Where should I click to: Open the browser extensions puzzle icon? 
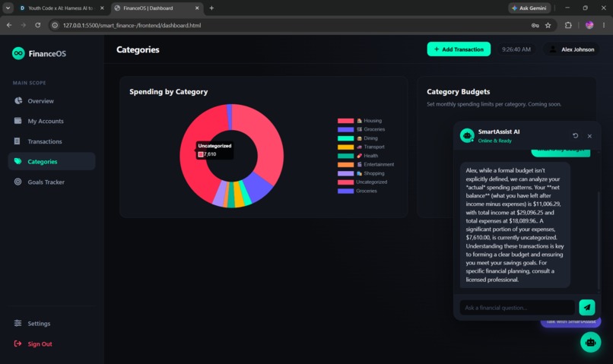(x=568, y=25)
